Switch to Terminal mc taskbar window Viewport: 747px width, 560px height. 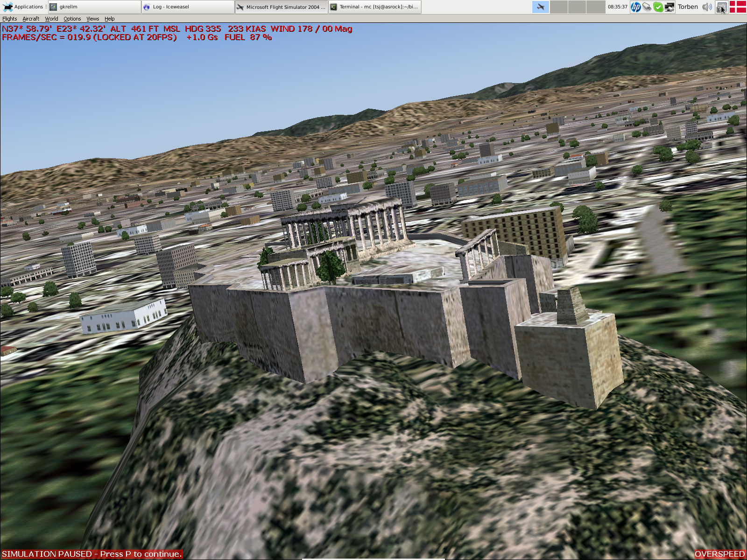point(374,7)
